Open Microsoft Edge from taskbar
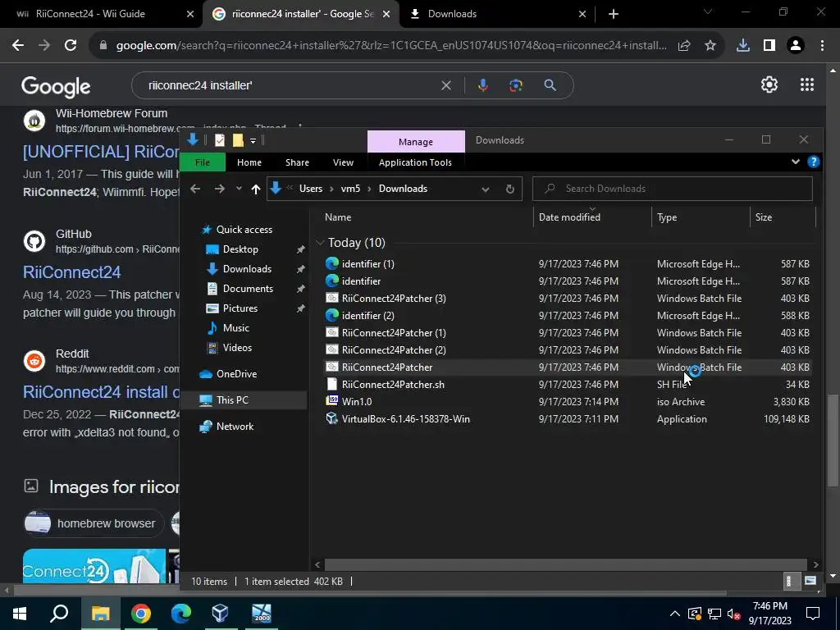The image size is (840, 630). [x=181, y=614]
